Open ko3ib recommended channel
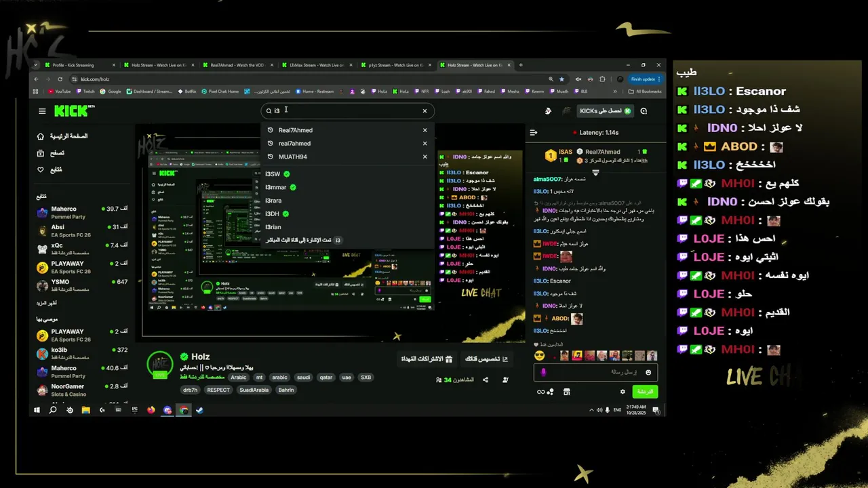The height and width of the screenshot is (488, 868). (x=81, y=353)
